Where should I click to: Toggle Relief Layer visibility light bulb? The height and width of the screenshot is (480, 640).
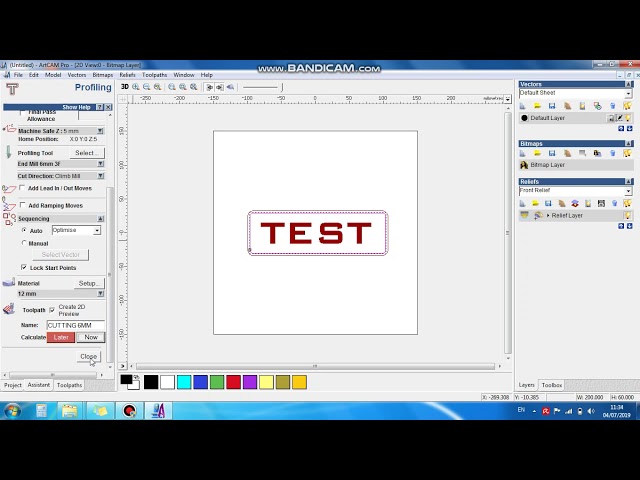click(627, 215)
